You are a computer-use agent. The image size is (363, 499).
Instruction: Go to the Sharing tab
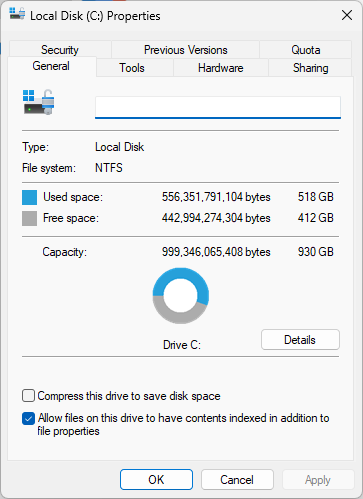point(310,68)
